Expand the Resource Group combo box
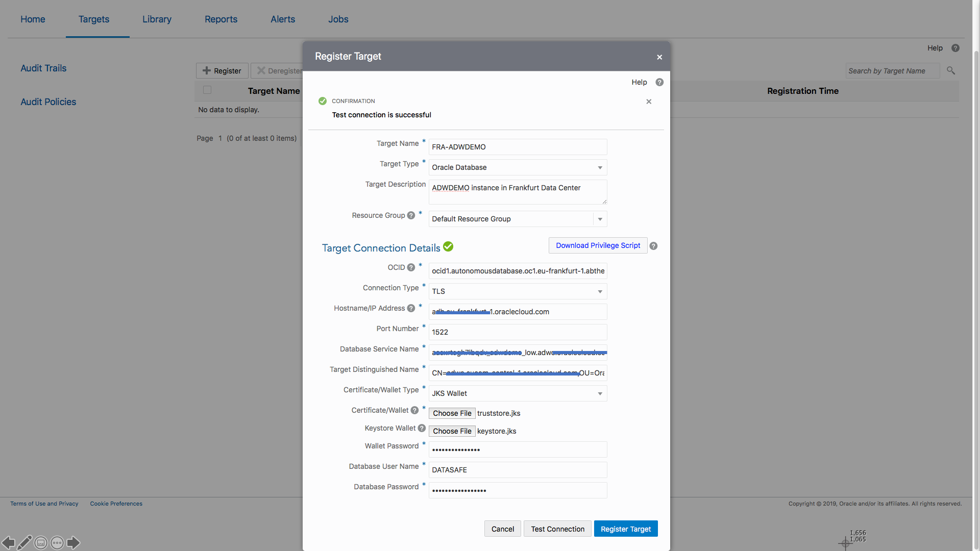 (x=600, y=219)
